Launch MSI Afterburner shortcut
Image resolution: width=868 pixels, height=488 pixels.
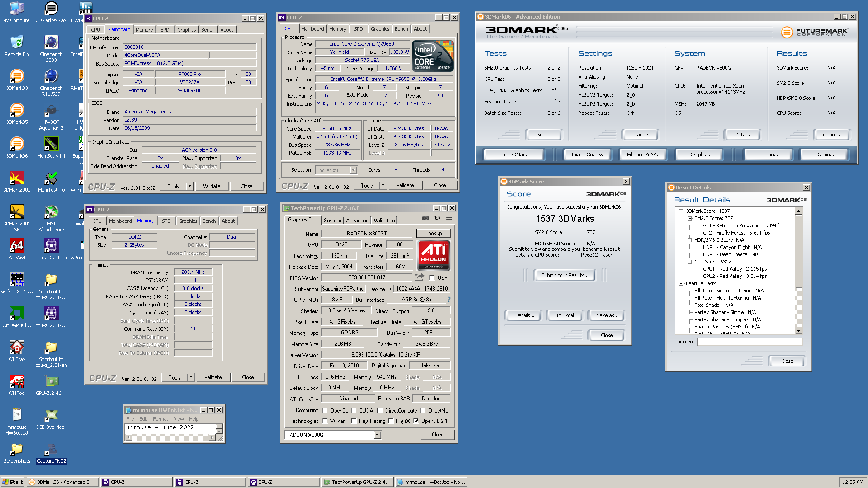click(x=51, y=218)
